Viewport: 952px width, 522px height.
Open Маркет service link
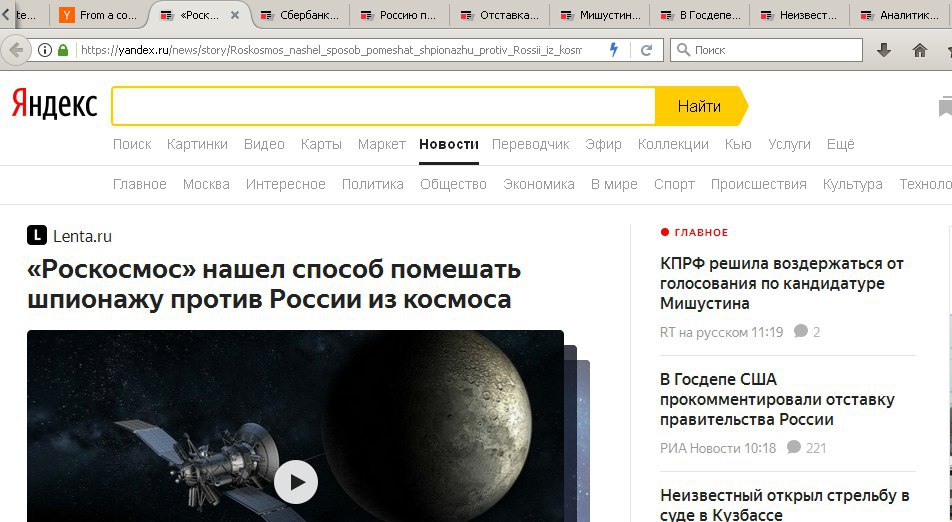tap(381, 144)
